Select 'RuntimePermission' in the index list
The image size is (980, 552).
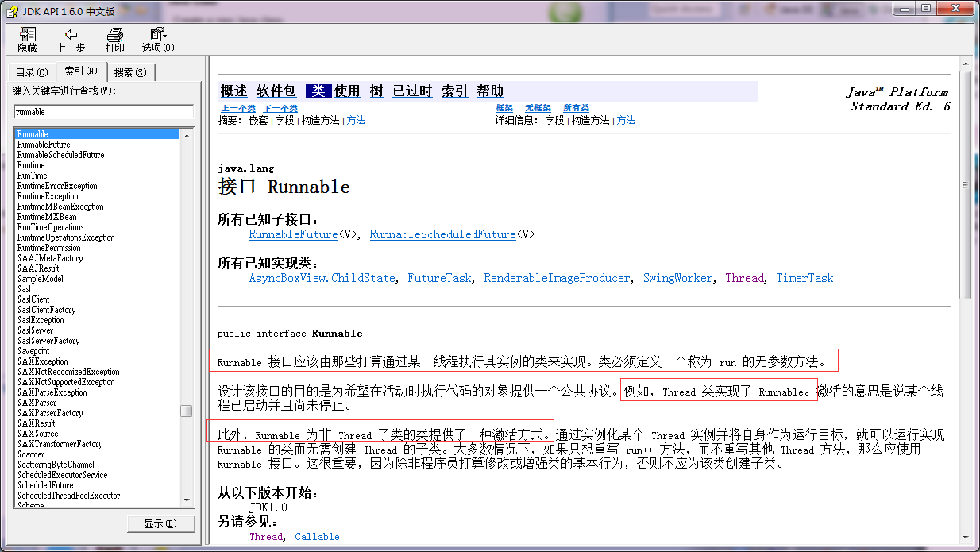(x=48, y=248)
